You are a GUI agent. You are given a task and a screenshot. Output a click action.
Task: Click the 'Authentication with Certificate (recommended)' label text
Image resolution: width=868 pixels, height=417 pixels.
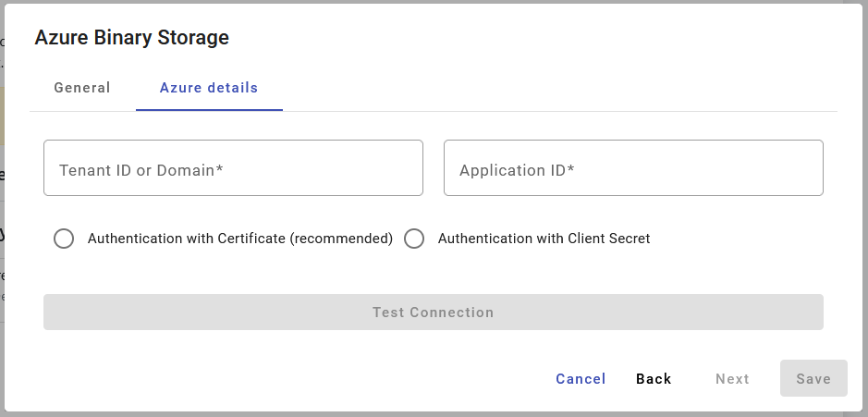pyautogui.click(x=240, y=239)
